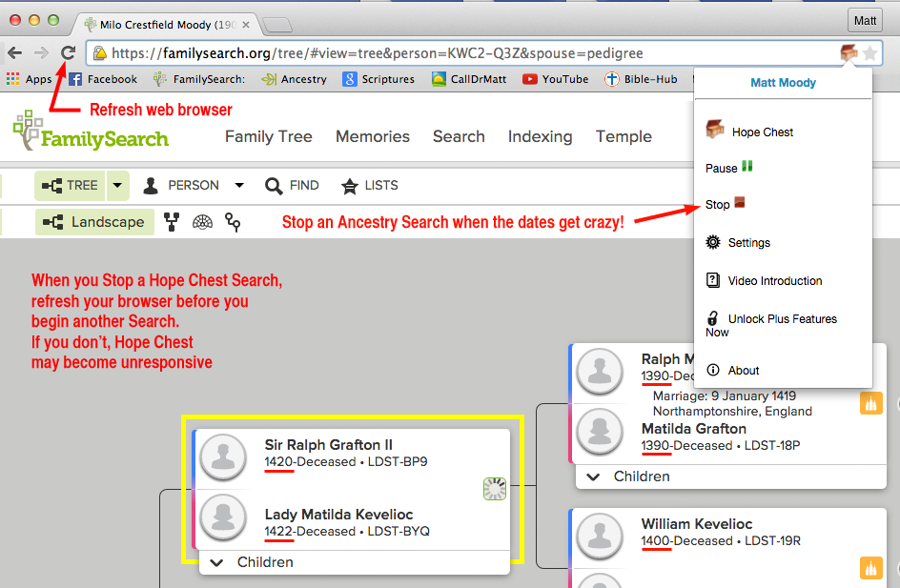Open the Indexing menu
This screenshot has height=588, width=900.
(541, 136)
